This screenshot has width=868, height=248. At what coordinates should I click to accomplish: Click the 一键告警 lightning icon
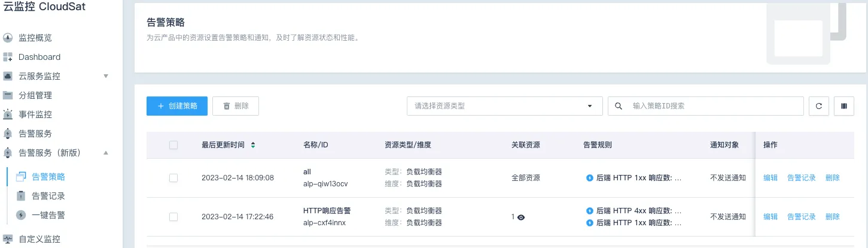21,215
